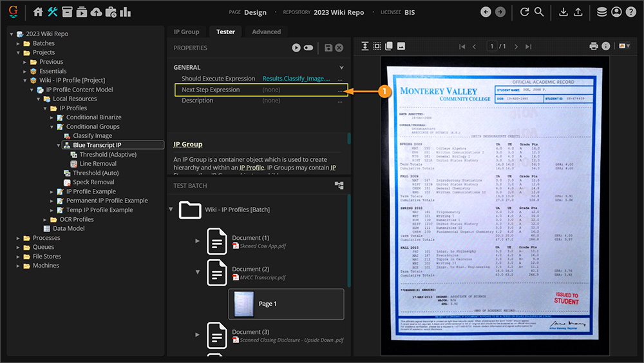Click the user account icon

tap(616, 12)
